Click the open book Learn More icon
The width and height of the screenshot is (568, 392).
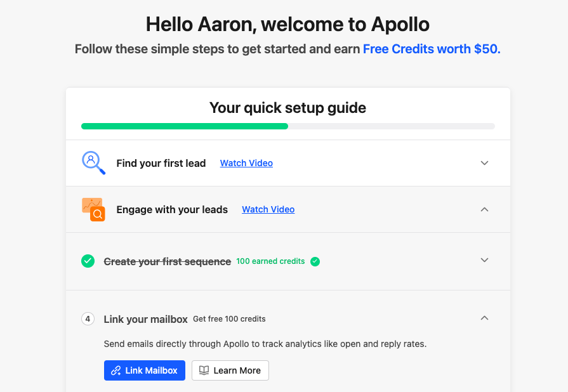pos(204,370)
